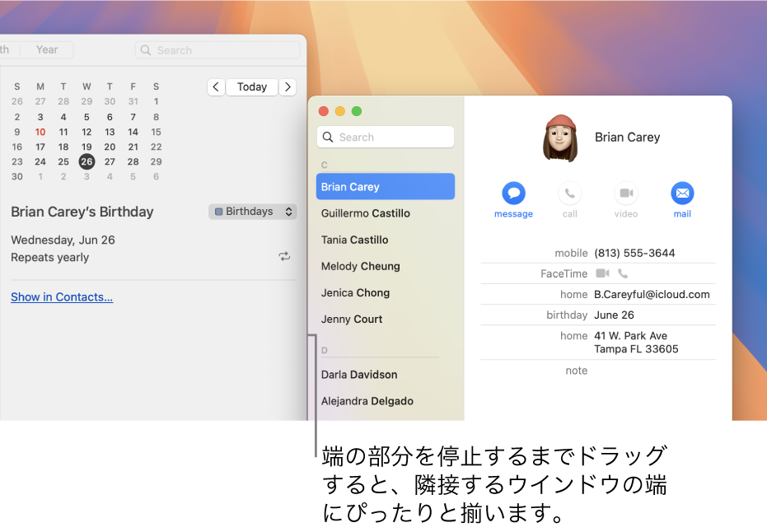Image resolution: width=767 pixels, height=532 pixels.
Task: Click the magnifier icon in Calendar search
Action: click(x=146, y=50)
